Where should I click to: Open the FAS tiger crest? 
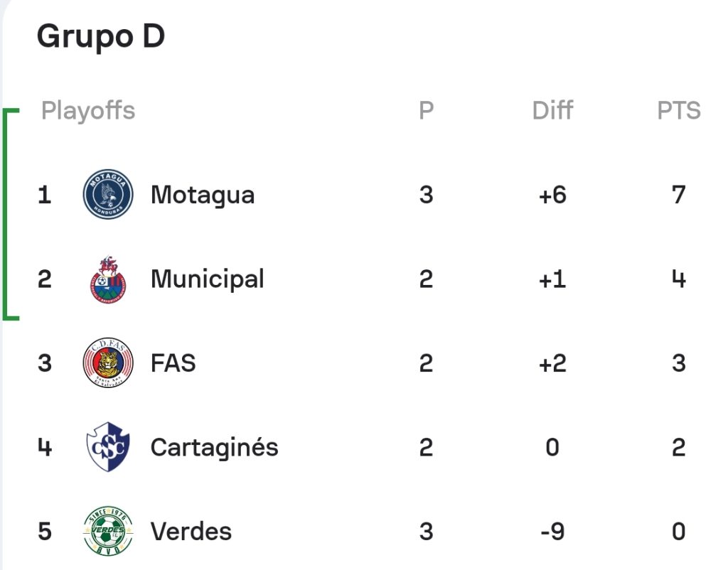click(108, 362)
